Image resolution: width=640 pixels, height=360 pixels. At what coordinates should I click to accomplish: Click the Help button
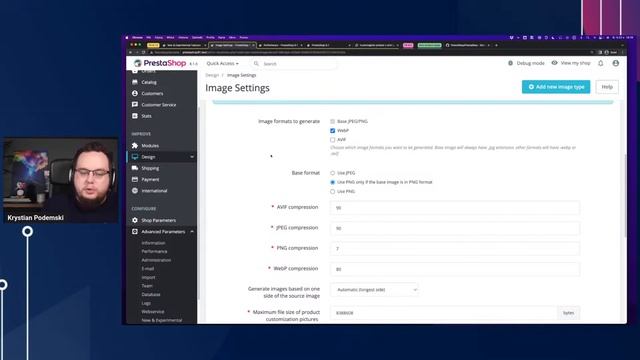[x=607, y=87]
